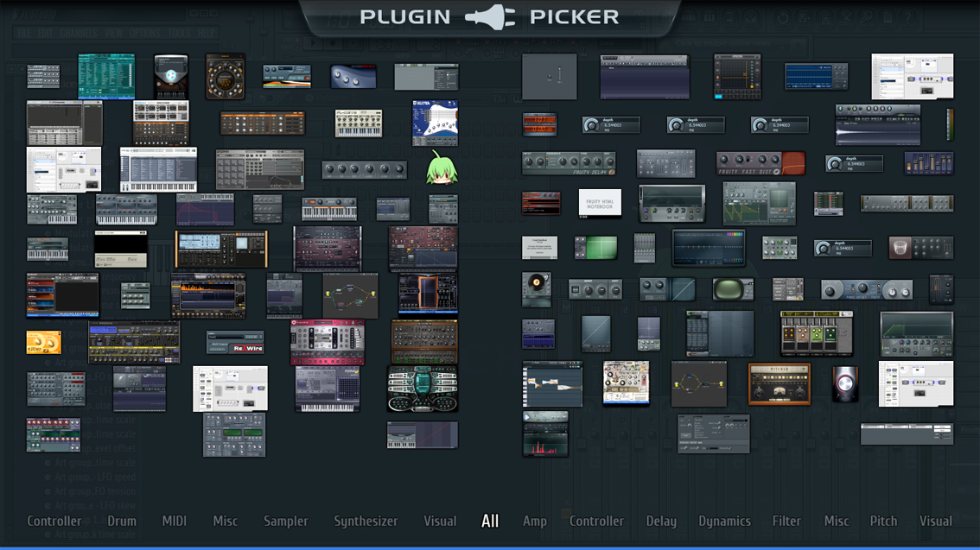Open the title bar dropdown arrow
This screenshot has width=980, height=550.
pos(194,12)
